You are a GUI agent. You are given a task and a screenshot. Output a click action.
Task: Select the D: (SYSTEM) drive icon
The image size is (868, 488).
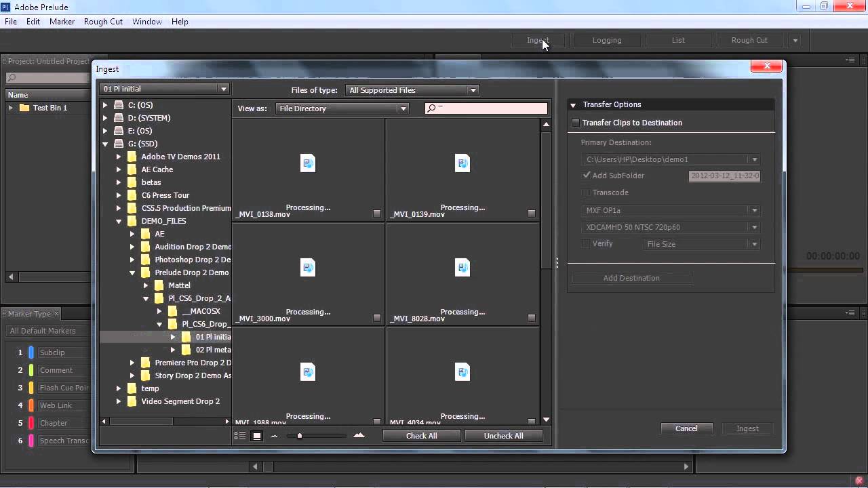119,118
